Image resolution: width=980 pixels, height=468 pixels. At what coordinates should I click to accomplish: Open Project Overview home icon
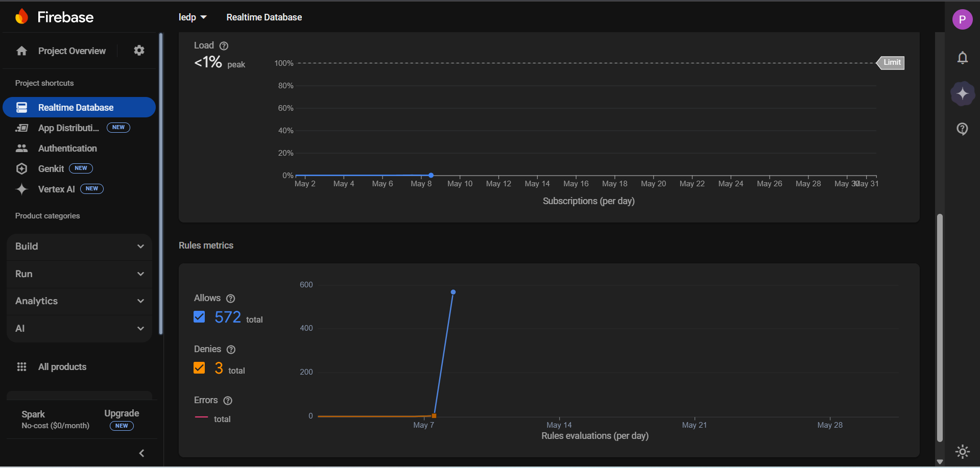point(21,51)
